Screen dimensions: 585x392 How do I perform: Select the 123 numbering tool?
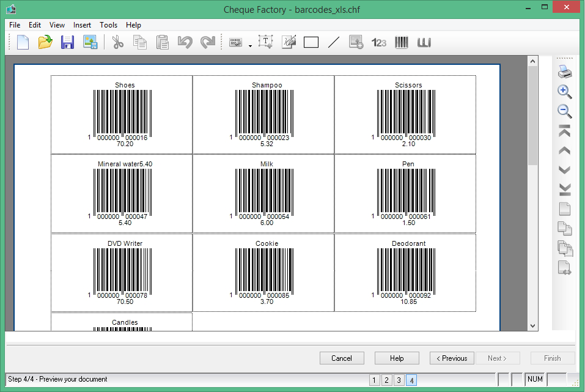click(378, 43)
